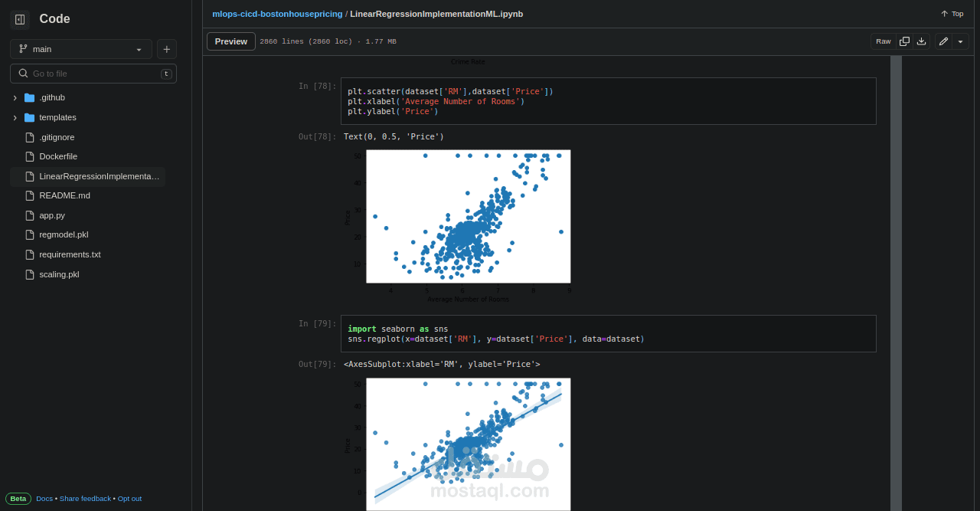Jump to Top of file
The width and height of the screenshot is (980, 511).
click(952, 14)
